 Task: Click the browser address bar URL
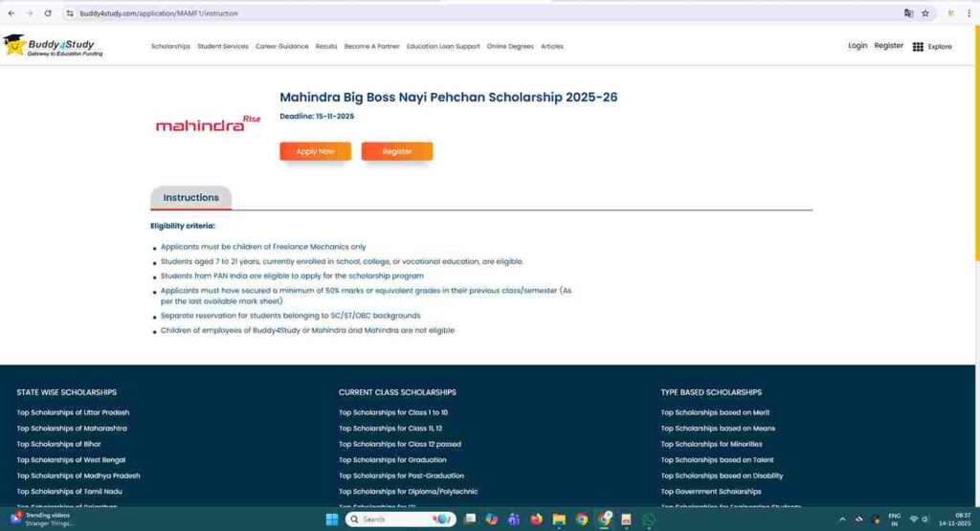tap(159, 13)
